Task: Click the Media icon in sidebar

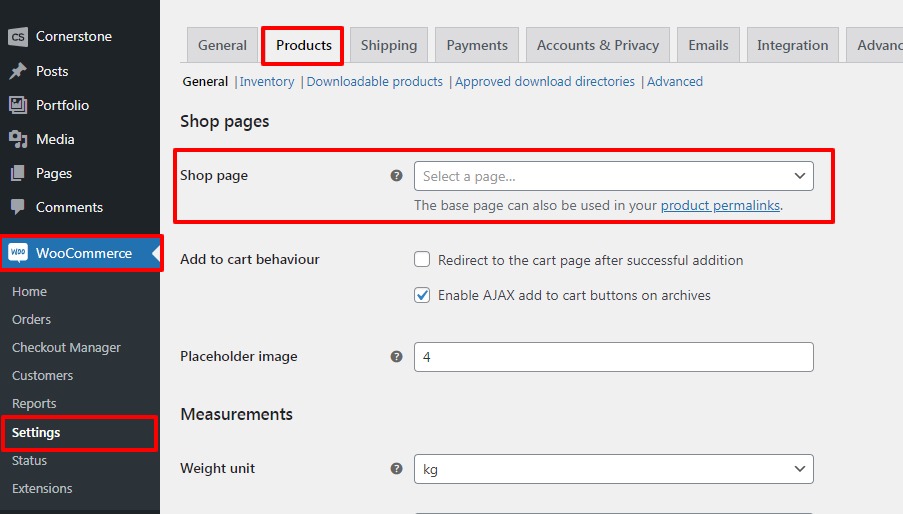Action: [x=18, y=139]
